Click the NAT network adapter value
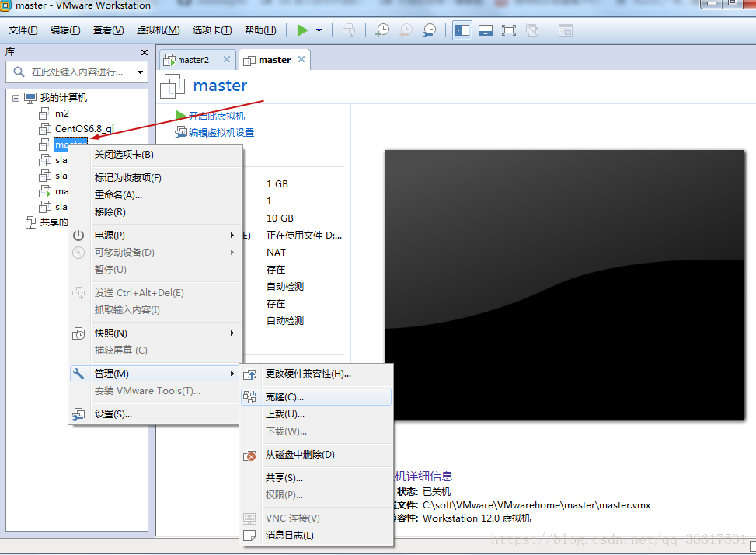The image size is (756, 555). [x=277, y=252]
